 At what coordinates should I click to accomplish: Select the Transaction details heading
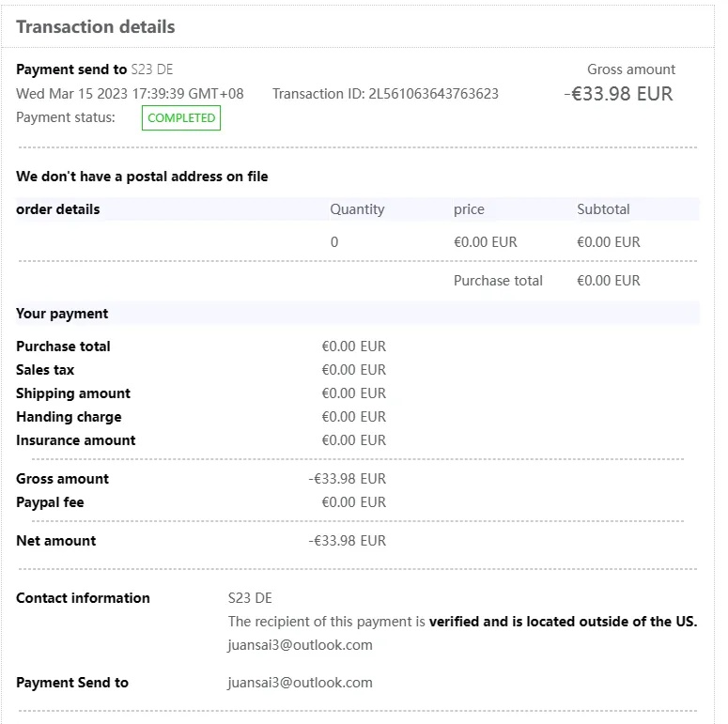click(x=96, y=26)
